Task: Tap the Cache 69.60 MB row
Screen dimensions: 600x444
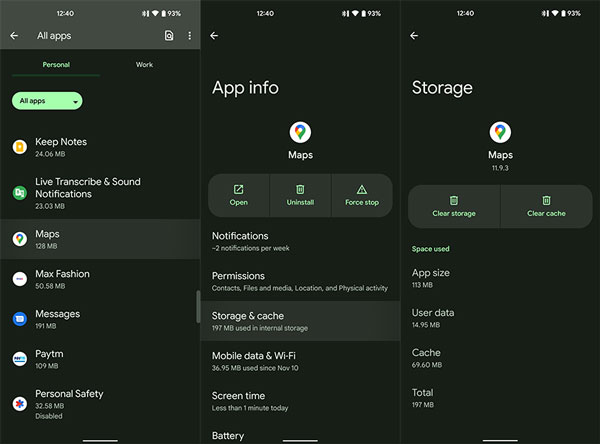Action: click(500, 358)
